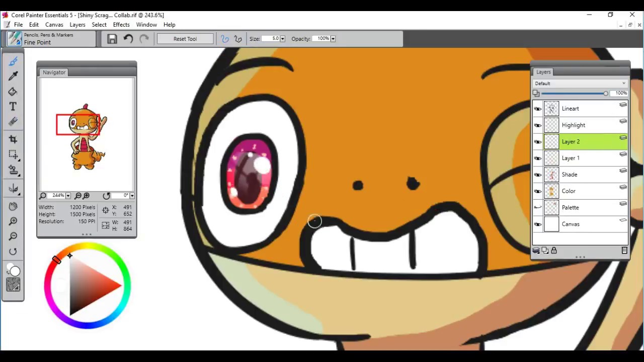
Task: Select the Paint Bucket tool
Action: point(13,92)
